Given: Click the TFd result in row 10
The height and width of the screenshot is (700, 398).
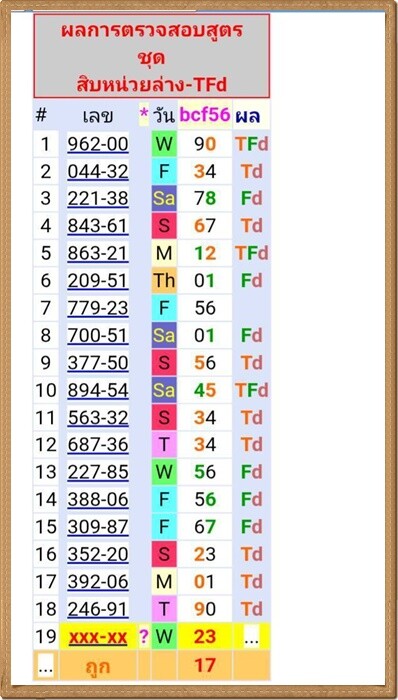Looking at the screenshot, I should pyautogui.click(x=252, y=391).
